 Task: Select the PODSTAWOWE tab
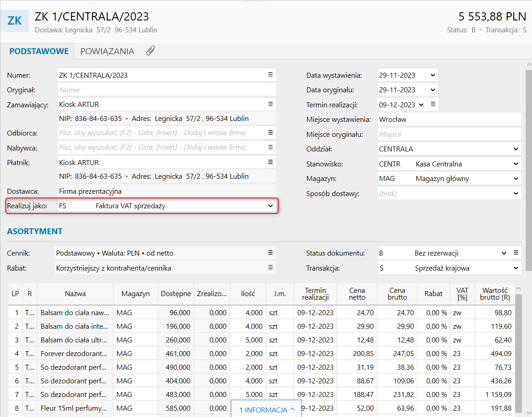39,51
